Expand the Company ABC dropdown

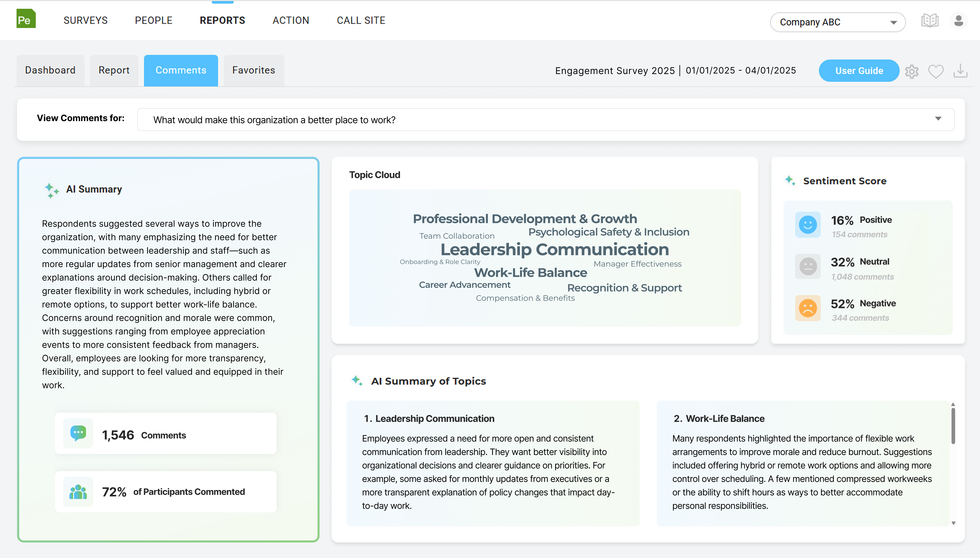pyautogui.click(x=837, y=22)
